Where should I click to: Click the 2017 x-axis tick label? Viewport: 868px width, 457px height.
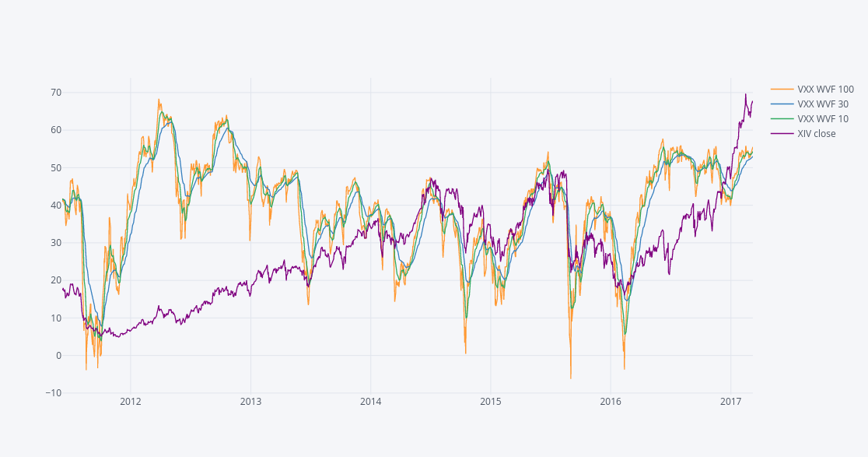730,402
